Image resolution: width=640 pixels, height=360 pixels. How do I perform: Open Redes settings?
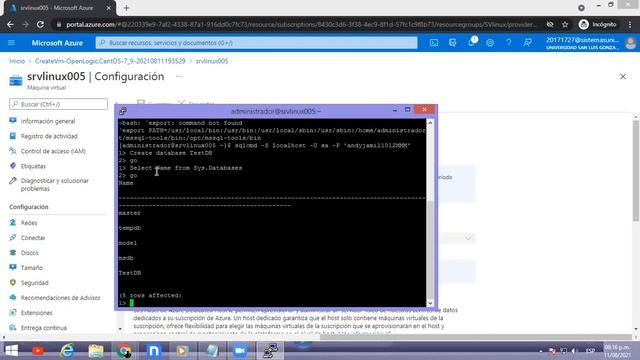pyautogui.click(x=29, y=223)
